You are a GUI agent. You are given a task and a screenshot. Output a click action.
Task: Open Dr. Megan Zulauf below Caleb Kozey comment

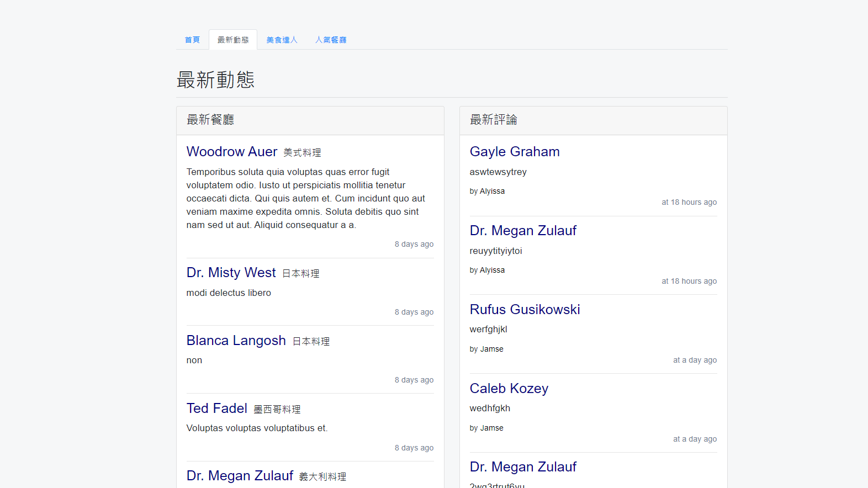coord(523,467)
